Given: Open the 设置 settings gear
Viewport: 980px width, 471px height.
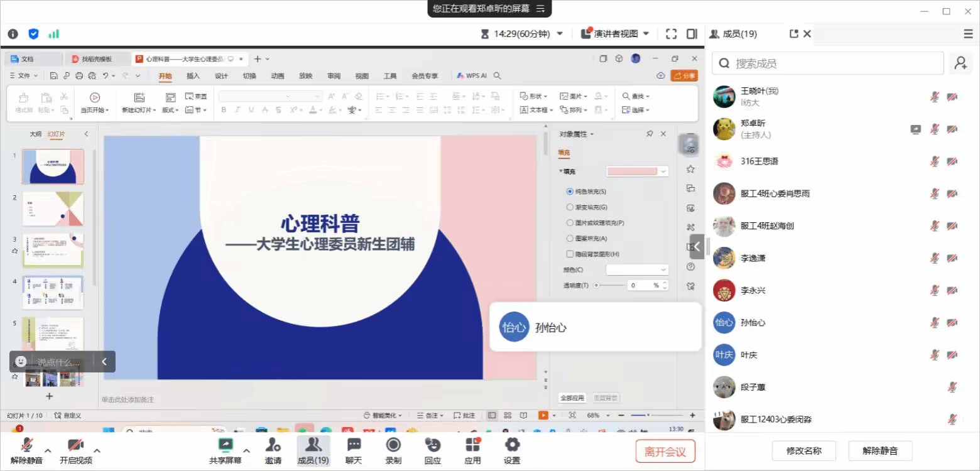Looking at the screenshot, I should point(512,450).
